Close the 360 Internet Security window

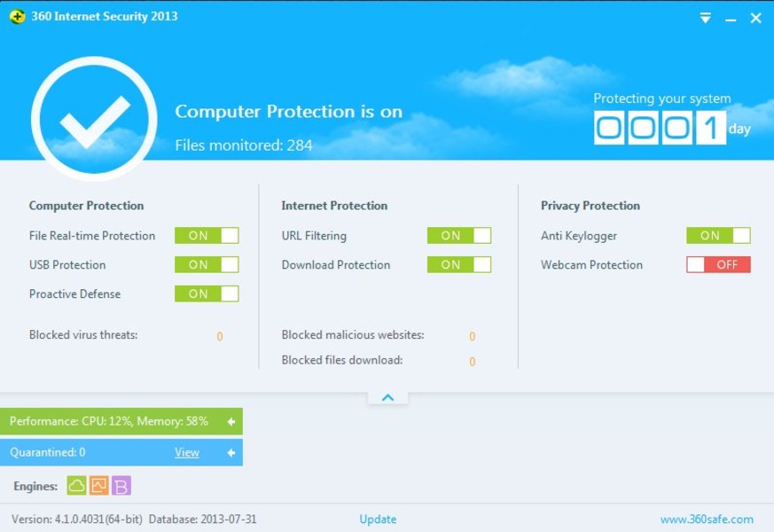click(755, 19)
